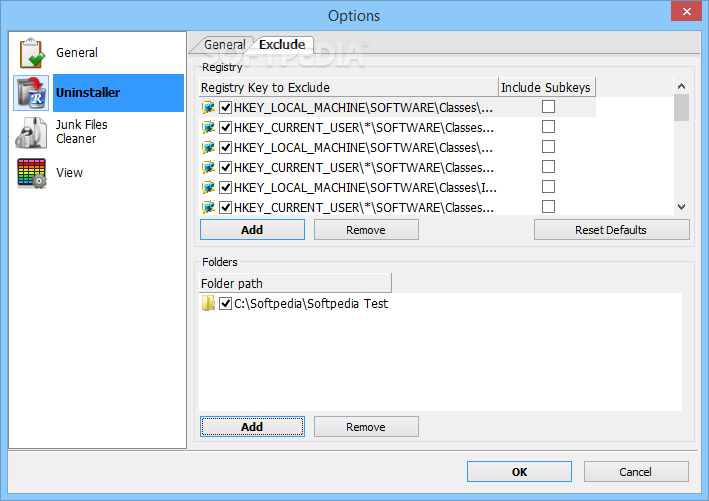The image size is (709, 501).
Task: Enable Include Subkeys for the sixth registry row
Action: (548, 206)
